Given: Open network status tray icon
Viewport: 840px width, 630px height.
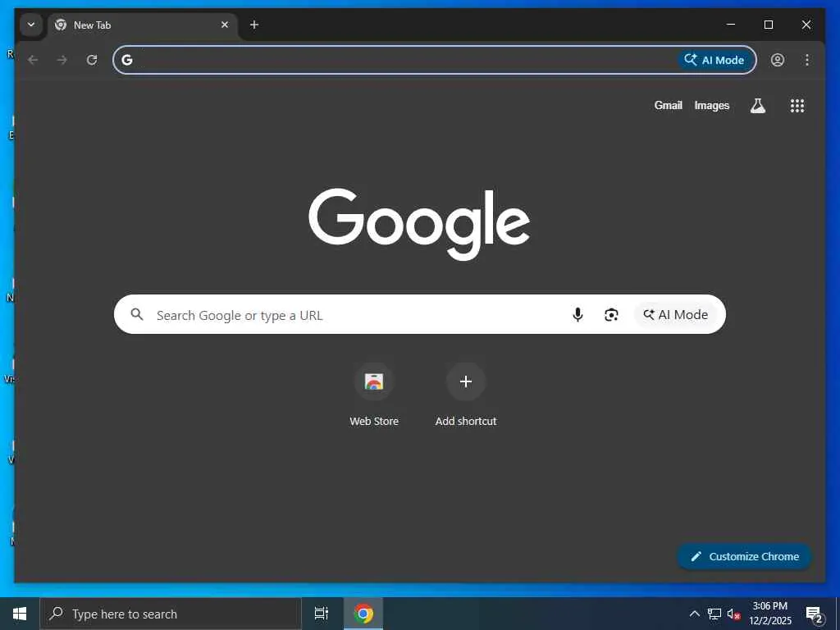Looking at the screenshot, I should 714,614.
